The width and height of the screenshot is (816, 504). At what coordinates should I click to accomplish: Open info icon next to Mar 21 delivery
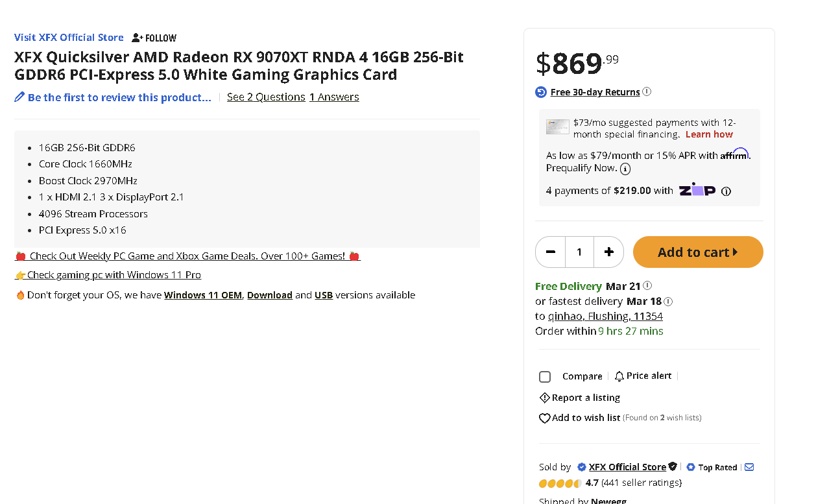coord(647,285)
